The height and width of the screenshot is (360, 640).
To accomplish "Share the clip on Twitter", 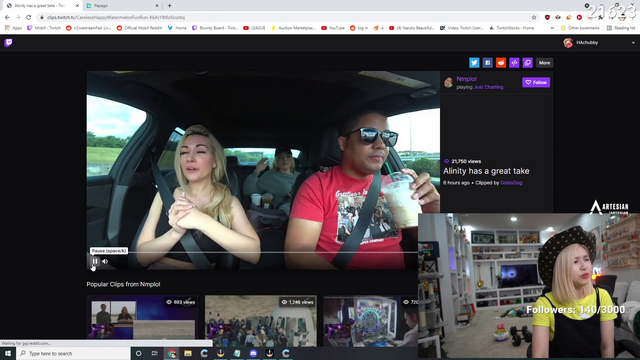I will (474, 63).
